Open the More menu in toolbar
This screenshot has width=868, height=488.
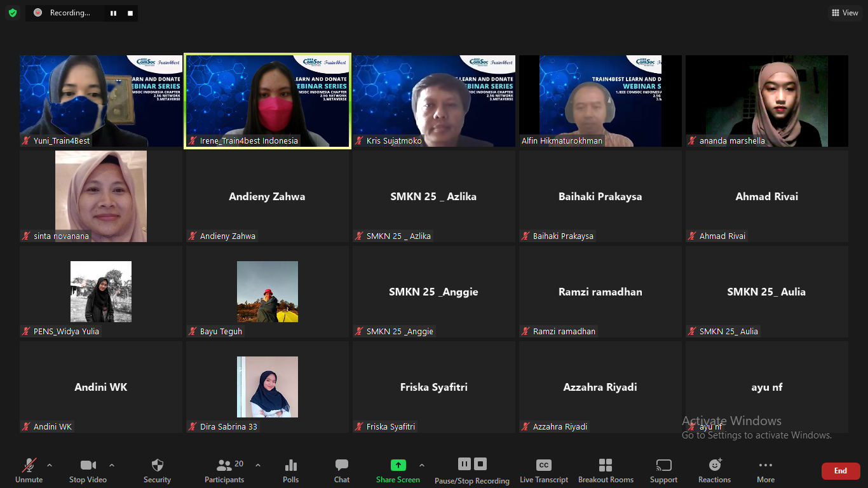point(765,470)
